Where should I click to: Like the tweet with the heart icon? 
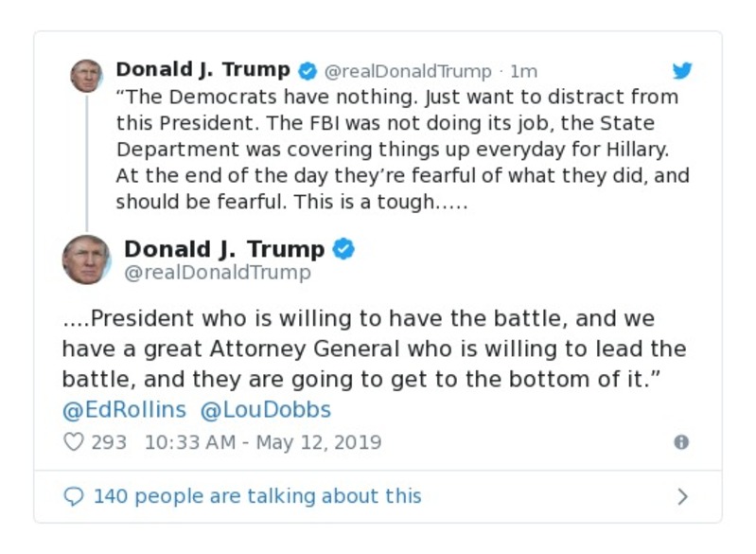point(73,441)
